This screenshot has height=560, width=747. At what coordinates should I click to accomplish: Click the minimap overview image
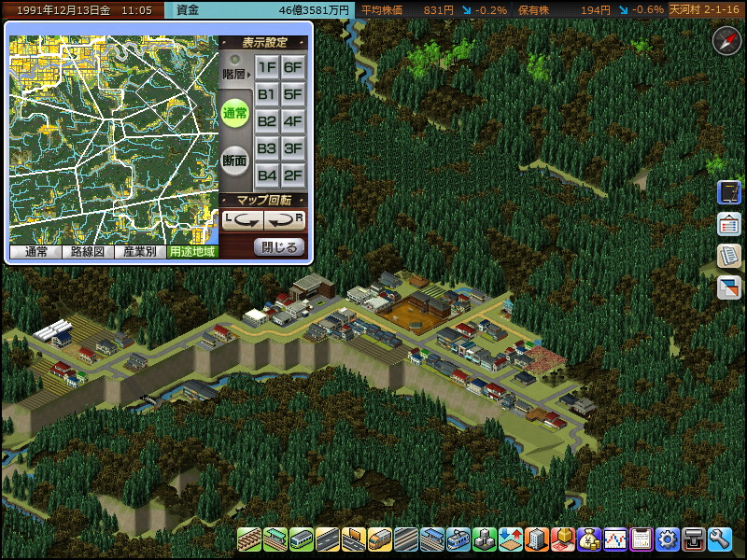tap(114, 140)
